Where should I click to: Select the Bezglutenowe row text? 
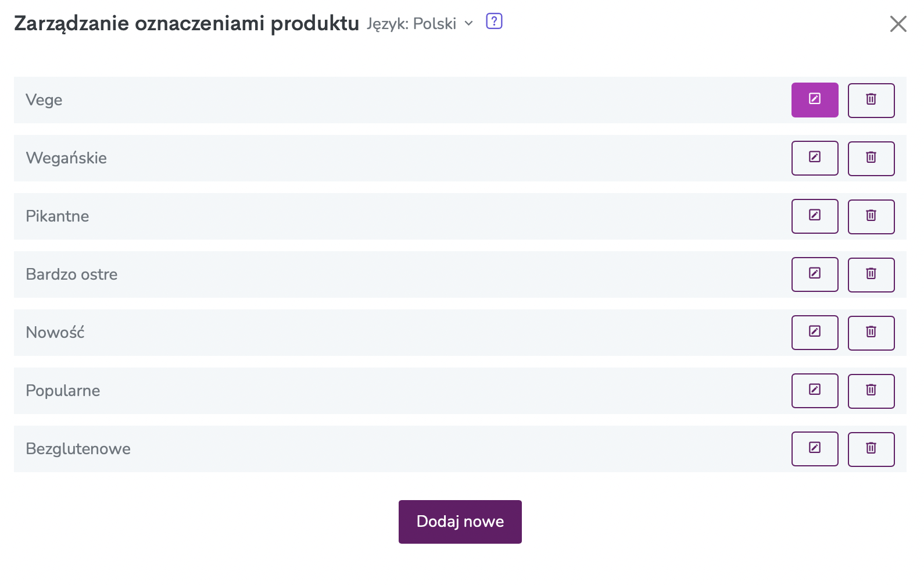(78, 449)
